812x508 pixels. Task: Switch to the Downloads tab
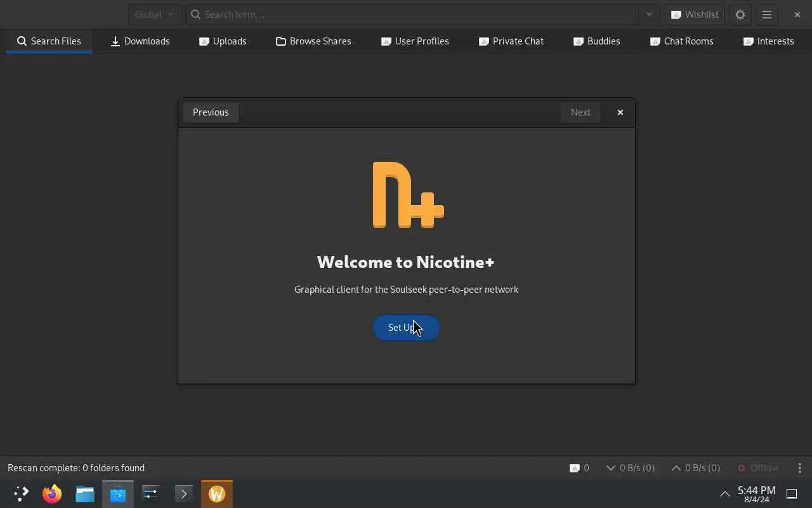(140, 41)
